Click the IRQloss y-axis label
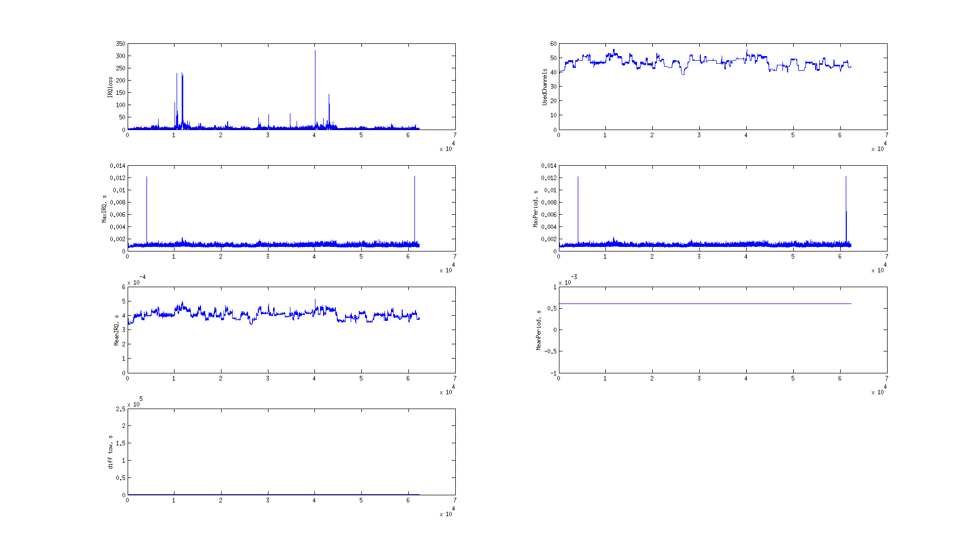This screenshot has height=556, width=980. pos(110,87)
